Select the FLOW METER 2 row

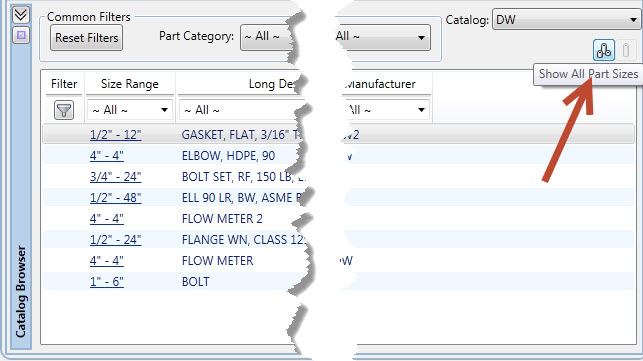339,219
